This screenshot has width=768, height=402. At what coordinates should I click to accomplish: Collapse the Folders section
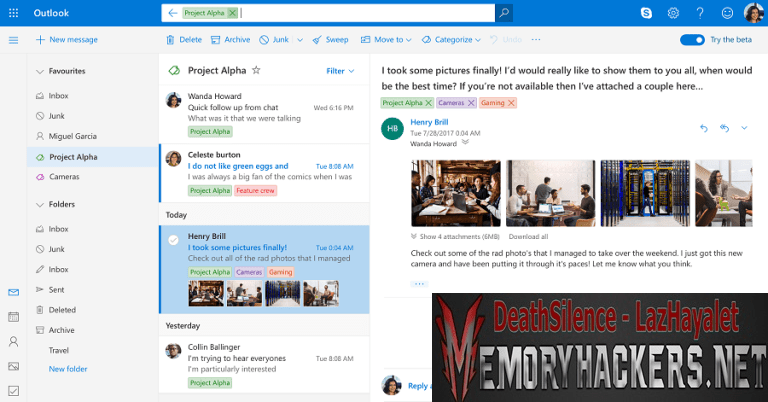coord(40,205)
